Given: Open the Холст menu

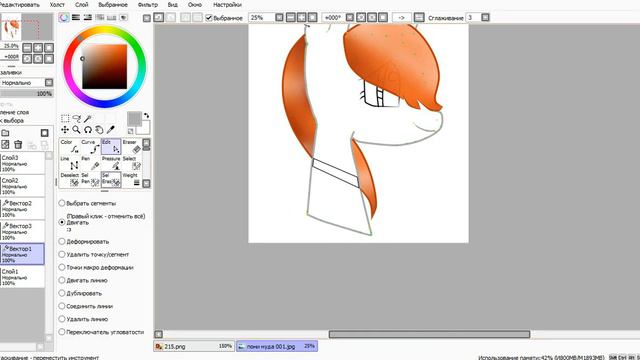Looking at the screenshot, I should point(57,5).
